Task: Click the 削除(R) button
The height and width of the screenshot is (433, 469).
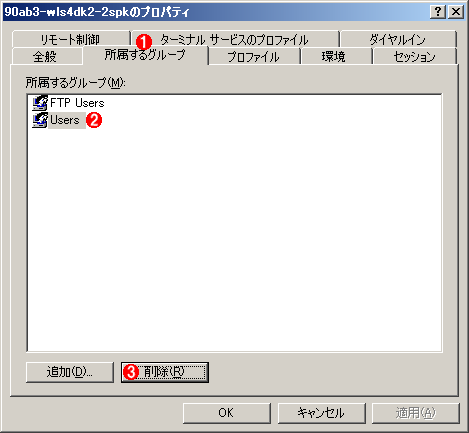Action: pyautogui.click(x=165, y=372)
